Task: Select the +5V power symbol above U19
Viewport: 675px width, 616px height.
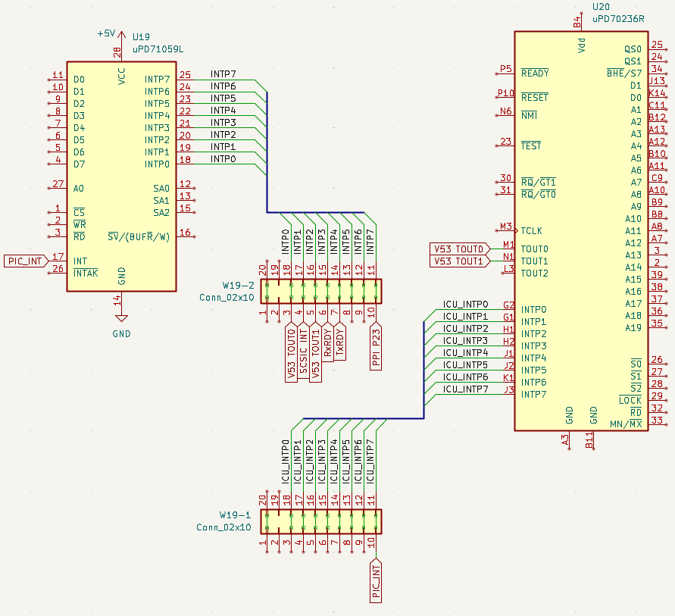Action: [106, 34]
